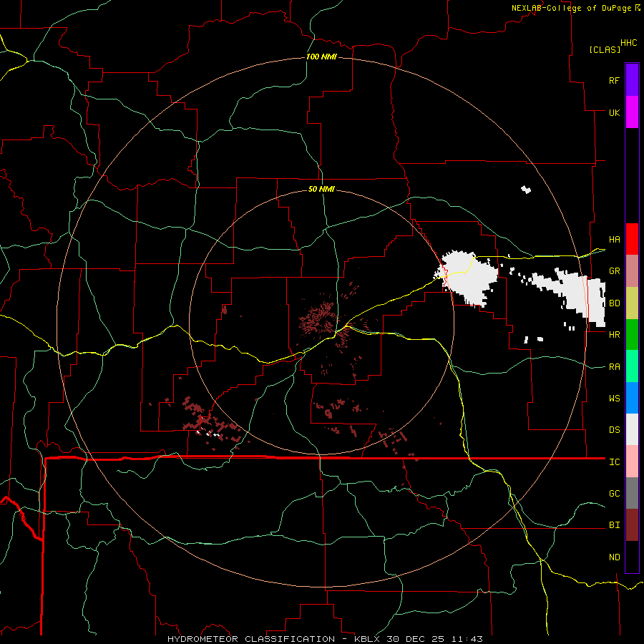
Task: Click the HYDROMETEOR CLASSIFICATION KBLX caption text
Action: 325,639
